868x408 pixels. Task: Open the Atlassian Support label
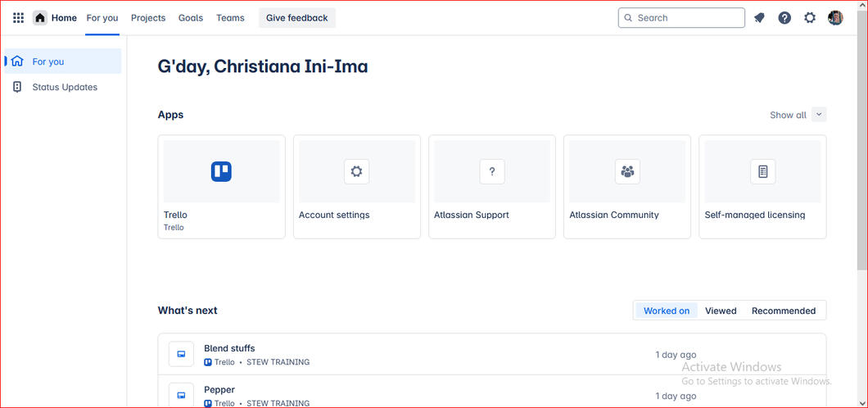click(472, 215)
